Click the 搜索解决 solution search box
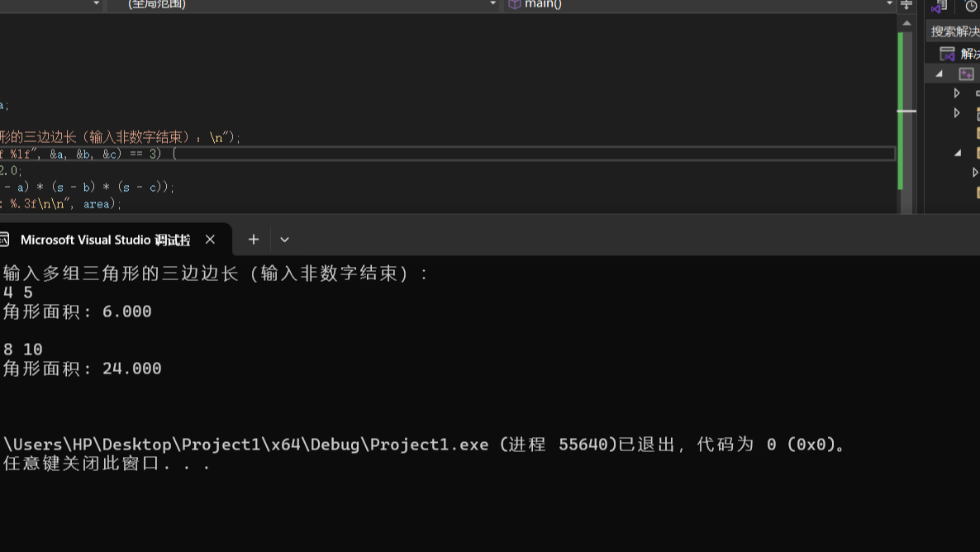The image size is (980, 552). (x=954, y=31)
